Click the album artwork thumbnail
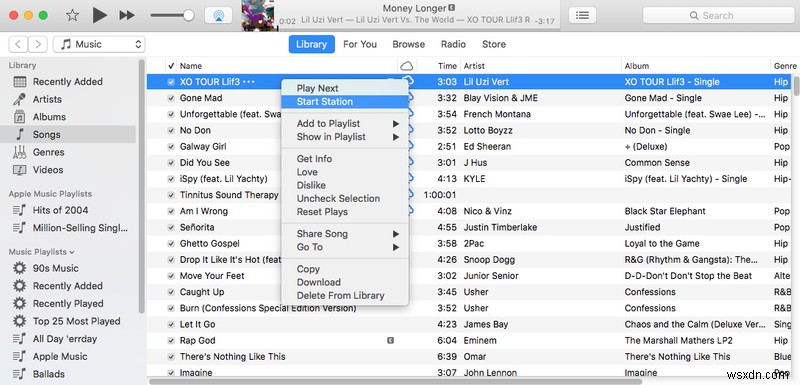Screen dimensions: 800x385 coord(258,15)
